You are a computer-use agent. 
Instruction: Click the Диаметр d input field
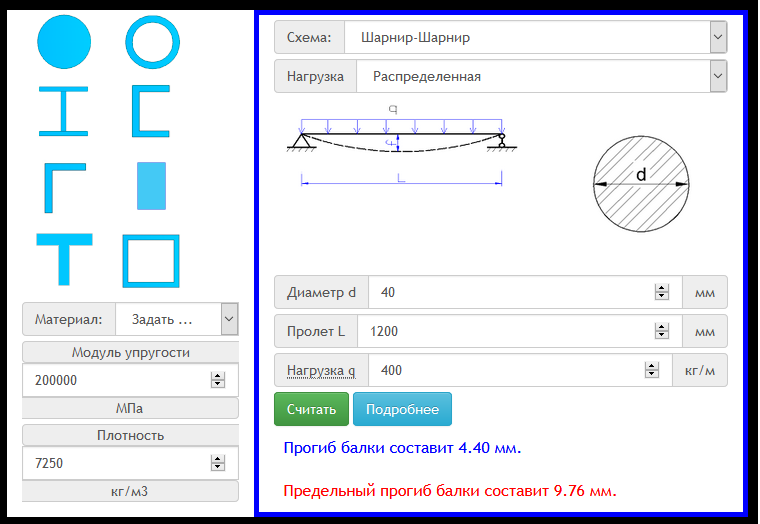click(525, 292)
